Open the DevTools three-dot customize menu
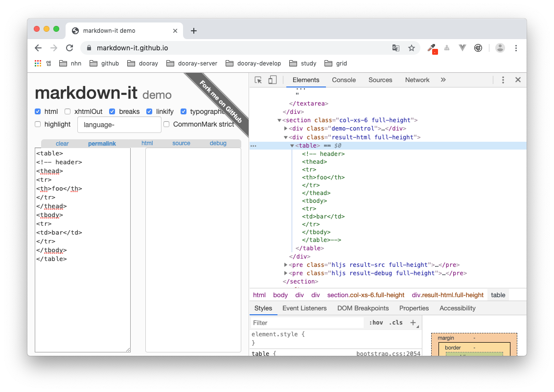 [503, 80]
